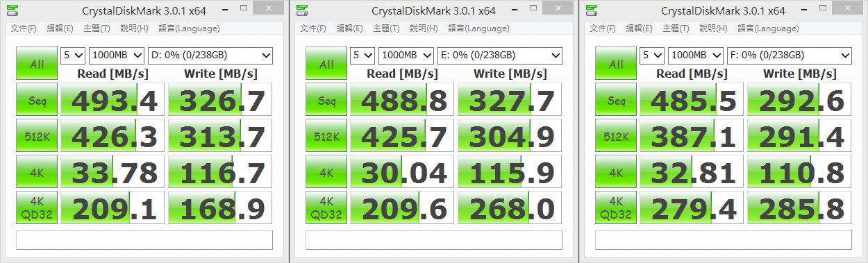Image resolution: width=868 pixels, height=263 pixels.
Task: Start the 512K test in the D: drive window
Action: click(37, 136)
